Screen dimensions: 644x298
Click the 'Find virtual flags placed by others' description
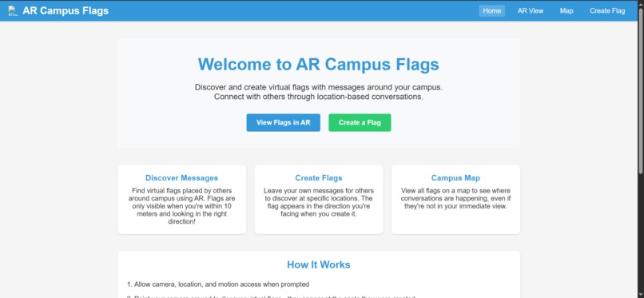181,206
